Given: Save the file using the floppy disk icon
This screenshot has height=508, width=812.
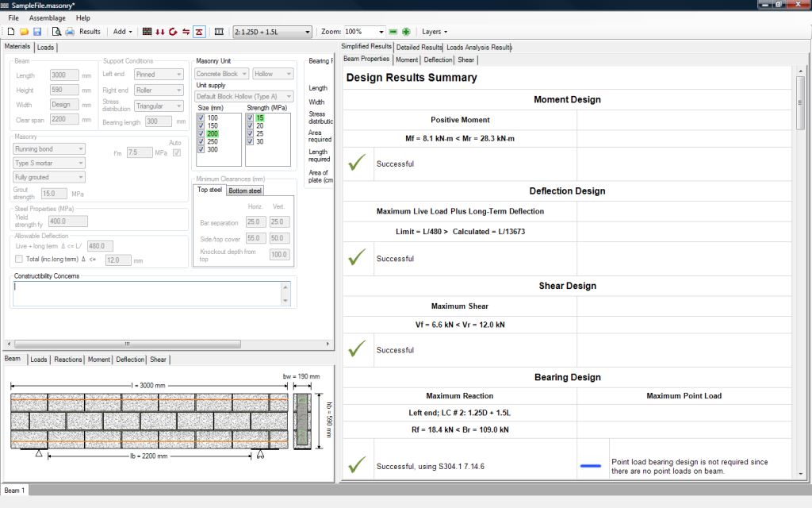Looking at the screenshot, I should click(37, 32).
